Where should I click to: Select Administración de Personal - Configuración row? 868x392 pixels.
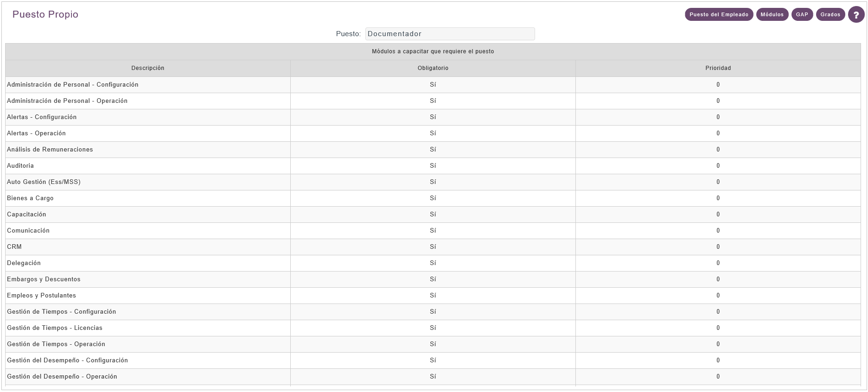click(x=433, y=85)
